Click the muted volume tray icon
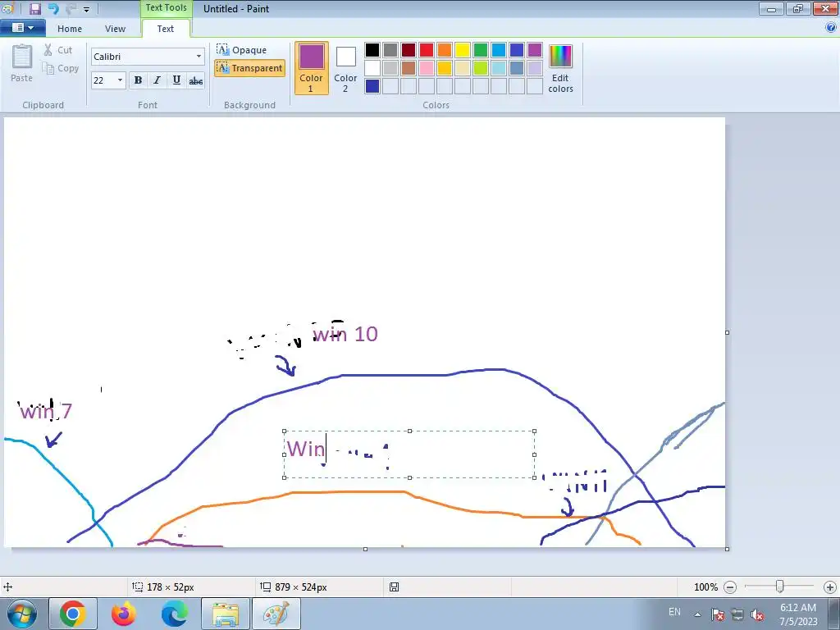Image resolution: width=840 pixels, height=630 pixels. pos(757,614)
